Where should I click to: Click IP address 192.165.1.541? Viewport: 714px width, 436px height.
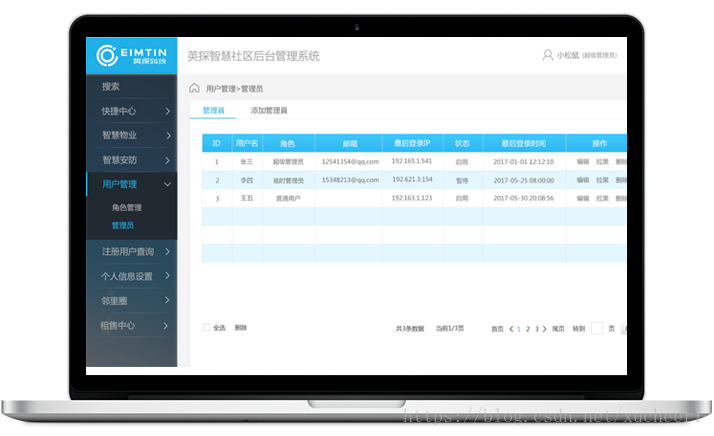point(412,161)
